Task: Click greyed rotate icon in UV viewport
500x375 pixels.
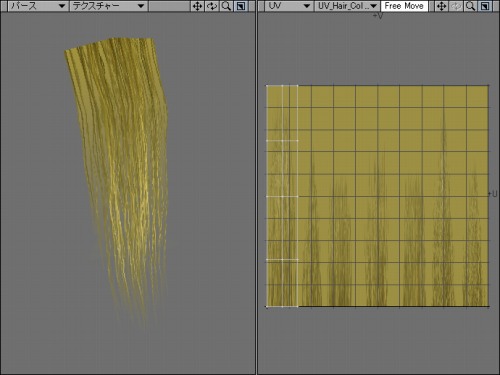Action: click(x=456, y=6)
